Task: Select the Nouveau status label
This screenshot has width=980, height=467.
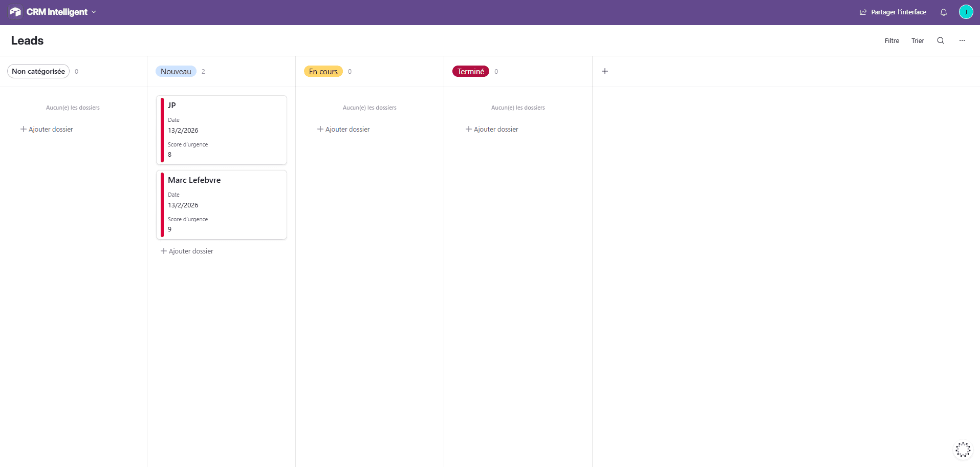Action: click(x=176, y=71)
